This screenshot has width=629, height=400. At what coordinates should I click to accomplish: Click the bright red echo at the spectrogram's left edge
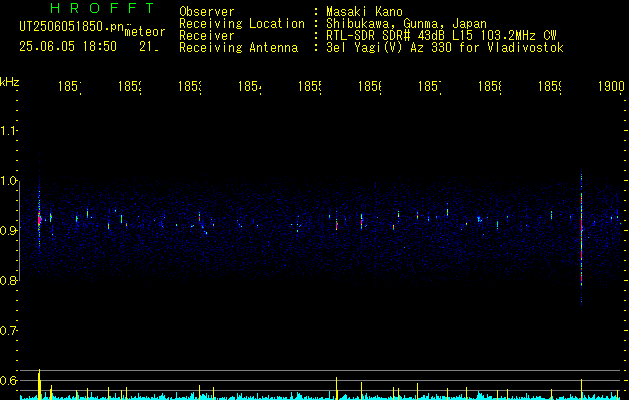(39, 219)
